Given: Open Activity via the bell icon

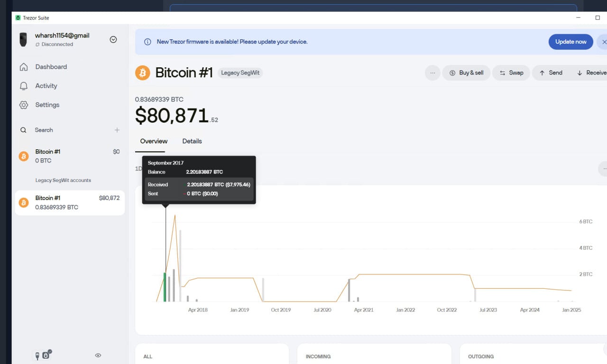Looking at the screenshot, I should click(24, 86).
